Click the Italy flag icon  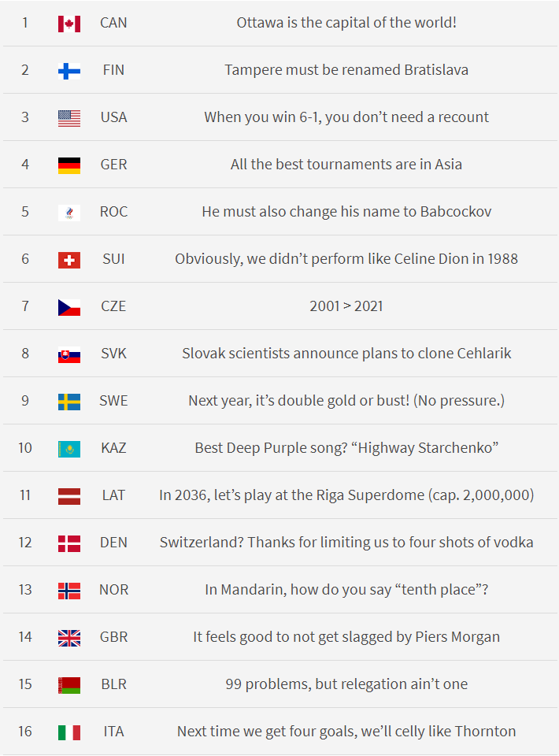click(x=69, y=732)
